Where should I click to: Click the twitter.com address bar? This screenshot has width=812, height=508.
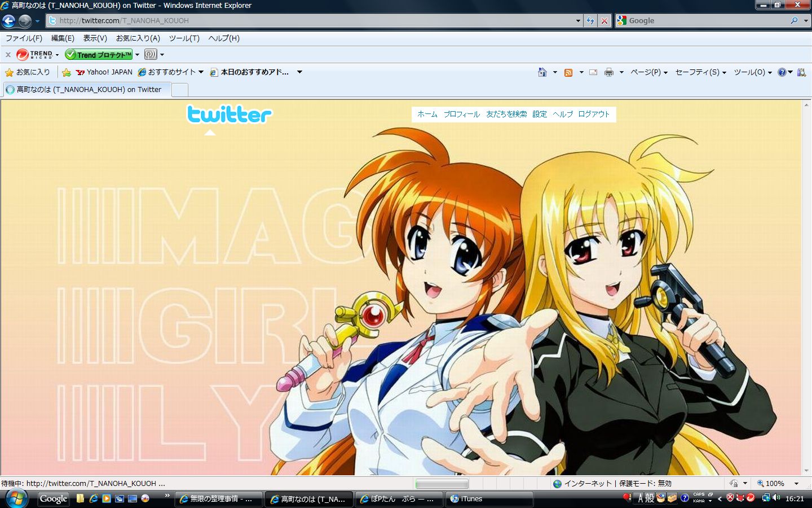[310, 20]
